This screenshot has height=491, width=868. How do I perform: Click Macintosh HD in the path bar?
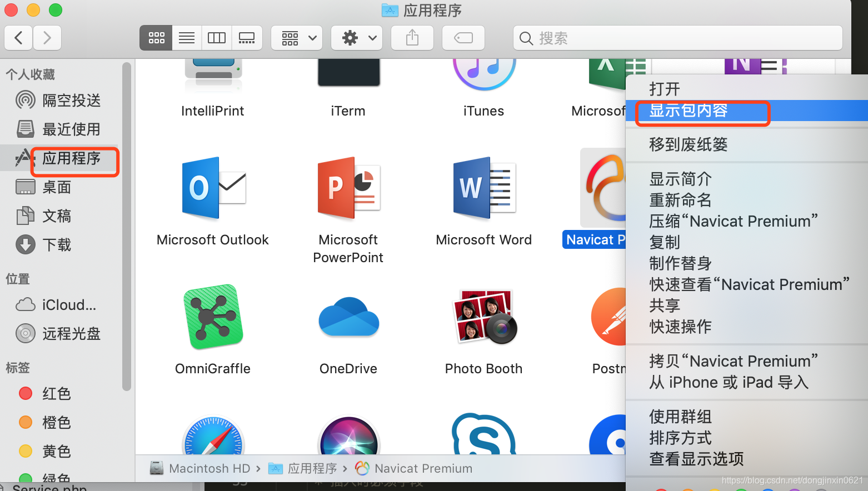tap(200, 468)
